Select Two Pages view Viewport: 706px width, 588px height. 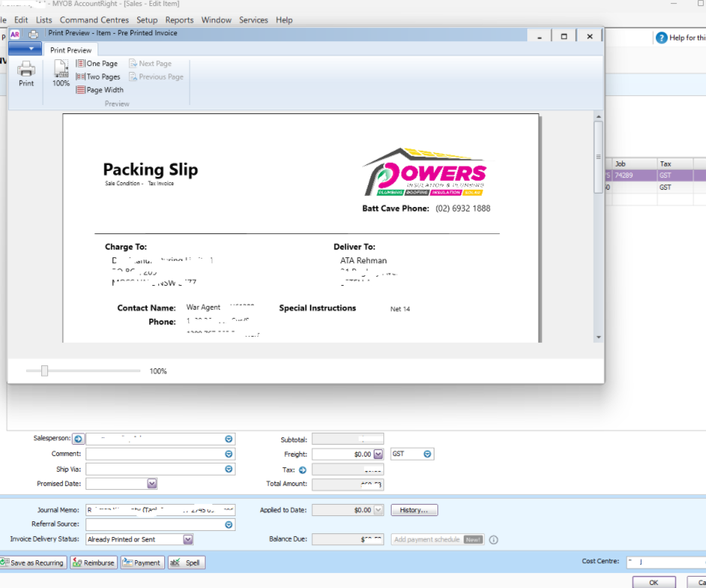[98, 76]
